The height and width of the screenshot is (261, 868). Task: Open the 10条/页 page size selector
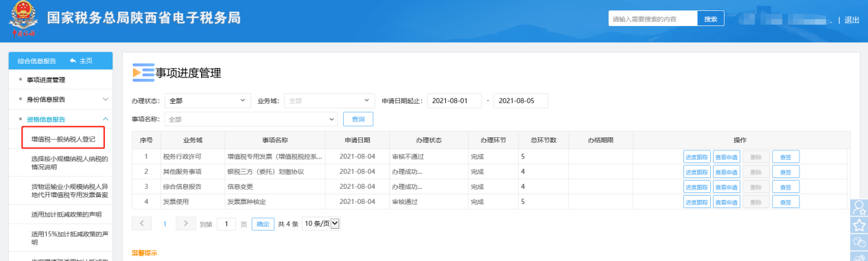[321, 224]
